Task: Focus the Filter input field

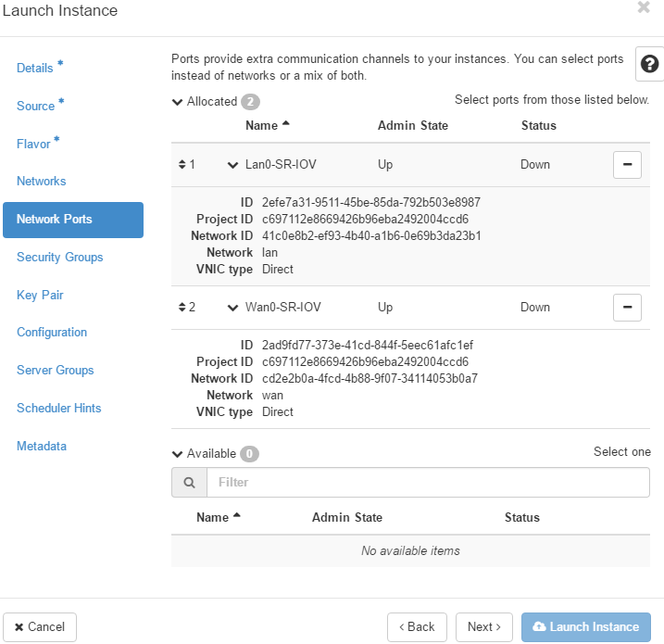Action: click(x=428, y=482)
